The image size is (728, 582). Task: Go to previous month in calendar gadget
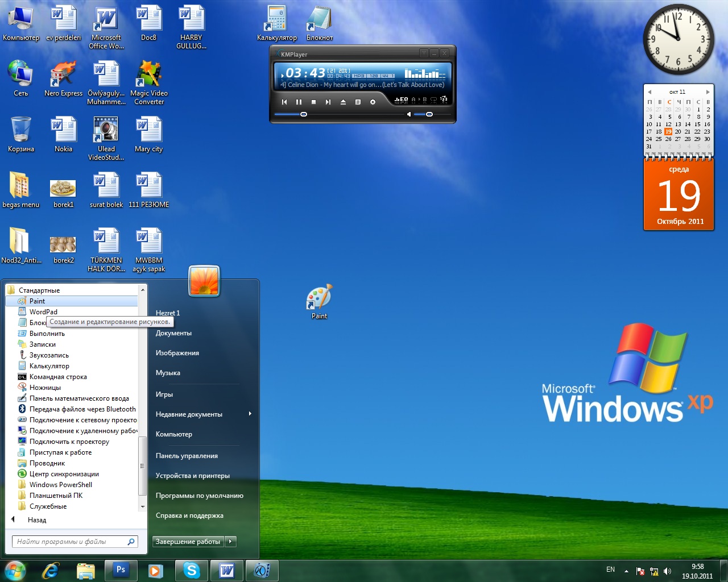click(649, 92)
